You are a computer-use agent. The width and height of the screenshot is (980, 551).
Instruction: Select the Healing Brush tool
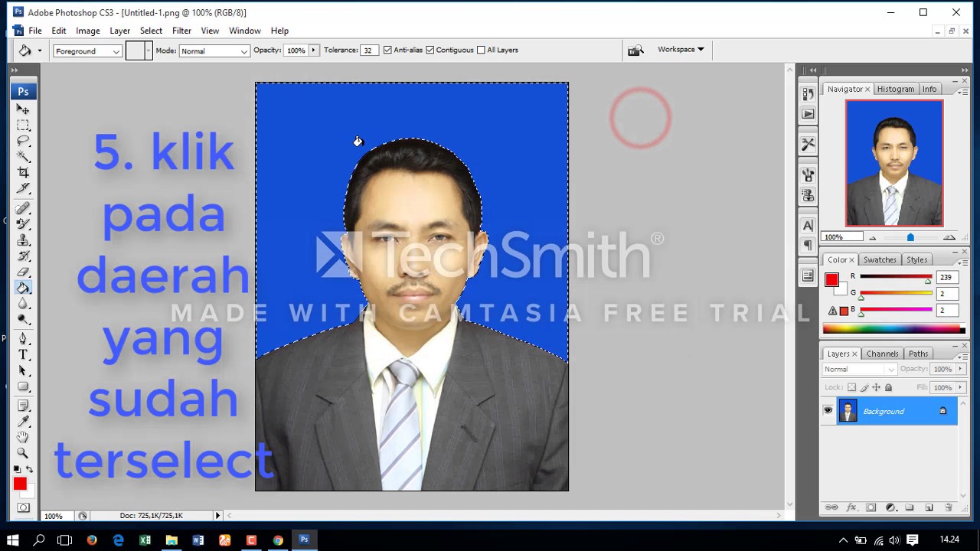[23, 208]
